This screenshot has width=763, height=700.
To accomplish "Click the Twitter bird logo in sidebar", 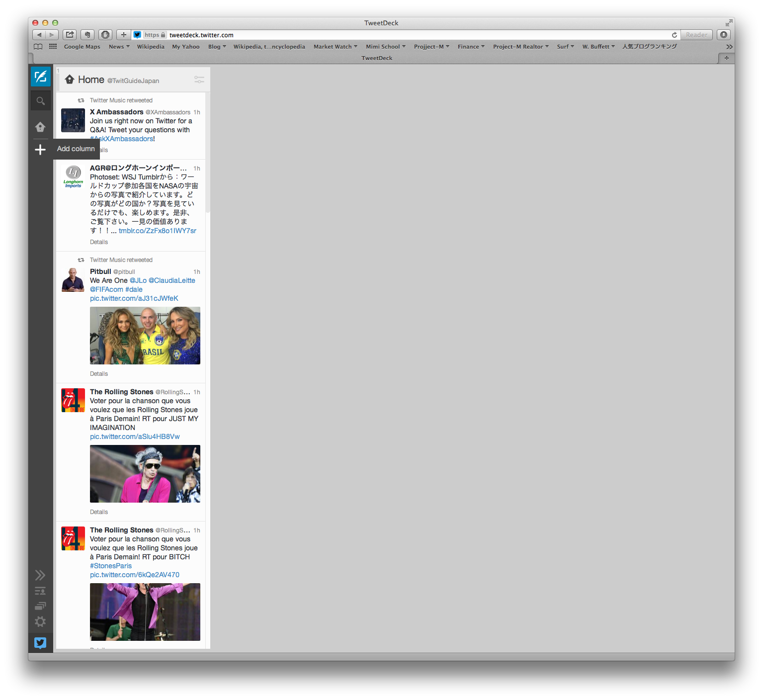I will 40,643.
